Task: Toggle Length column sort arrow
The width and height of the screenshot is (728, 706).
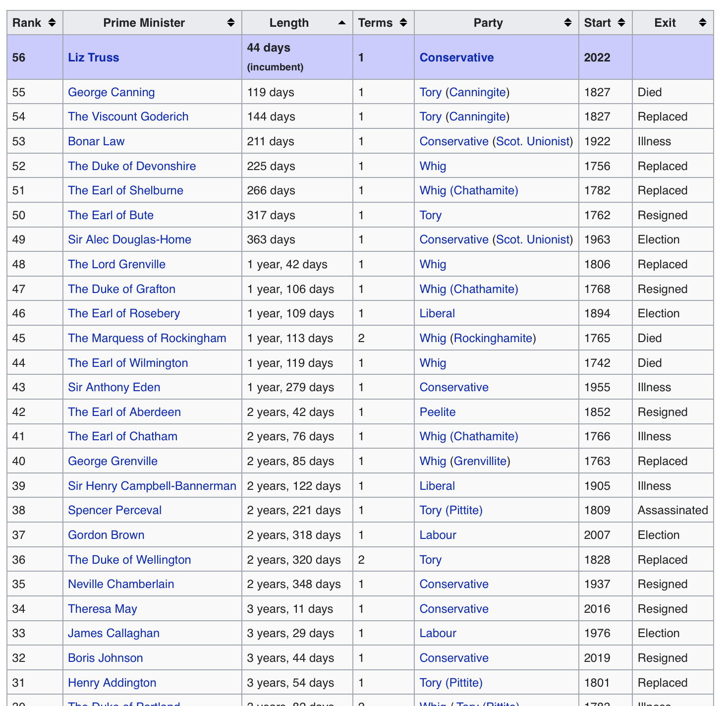Action: click(x=342, y=23)
